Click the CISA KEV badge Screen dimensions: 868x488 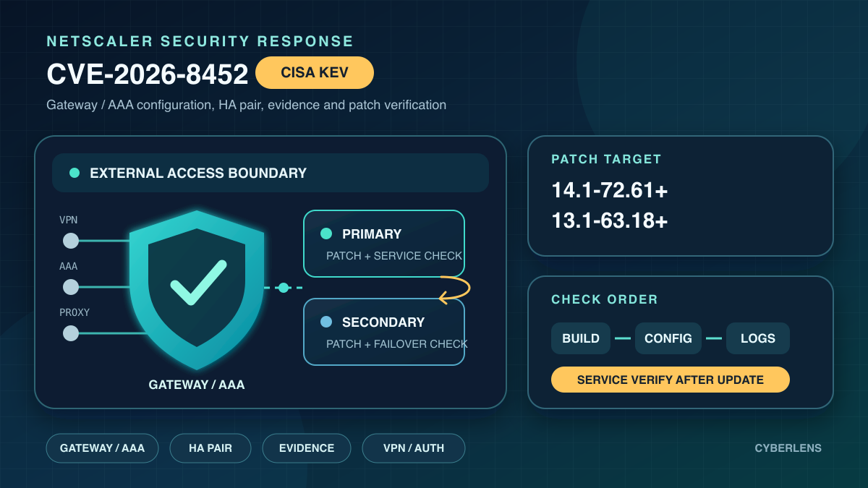(x=315, y=72)
